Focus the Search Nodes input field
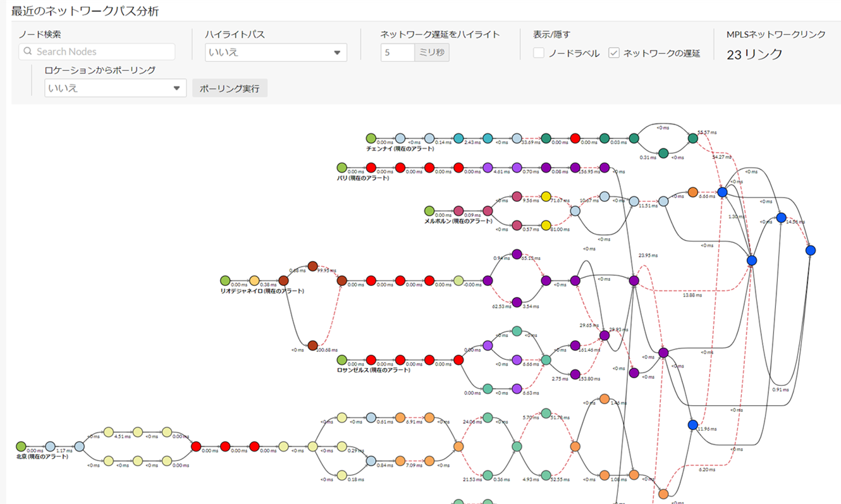This screenshot has width=841, height=504. (101, 52)
